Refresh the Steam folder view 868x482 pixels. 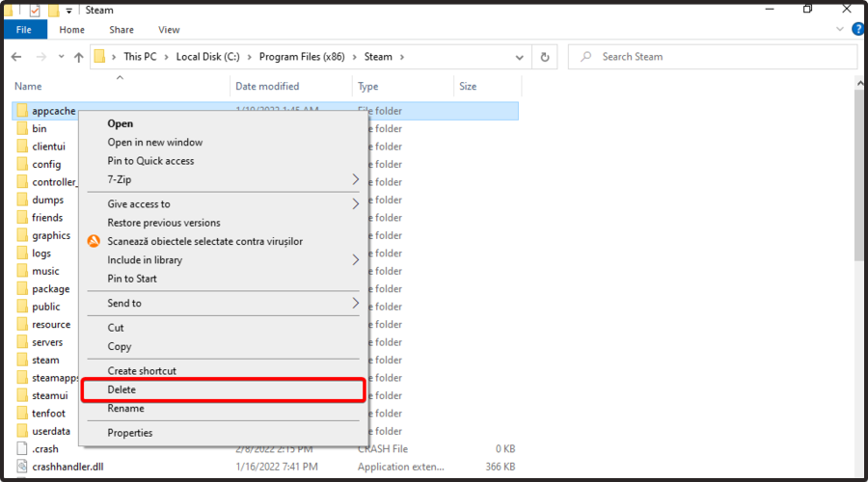[545, 57]
